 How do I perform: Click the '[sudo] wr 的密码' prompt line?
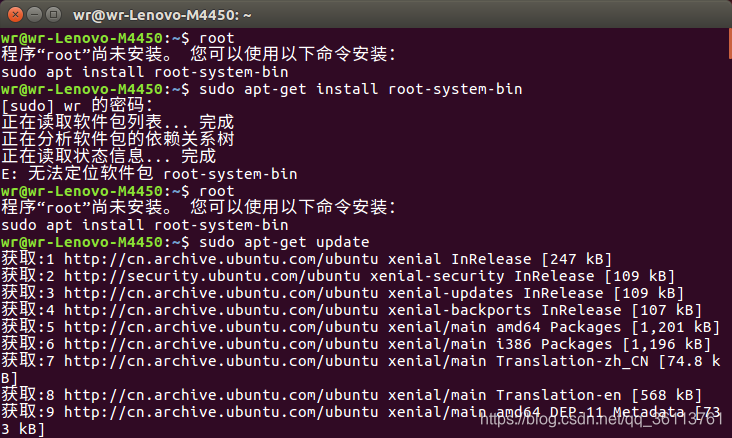coord(77,106)
